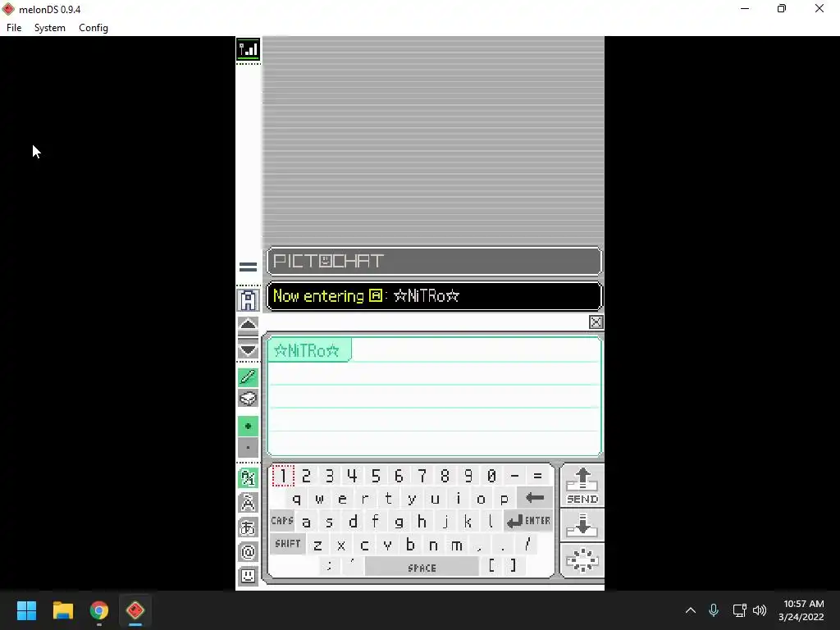840x630 pixels.
Task: Open the network tray icon
Action: (739, 610)
